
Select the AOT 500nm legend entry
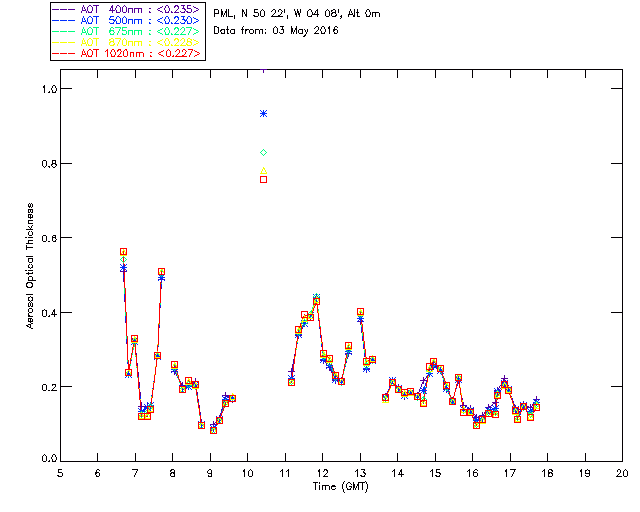(x=126, y=20)
